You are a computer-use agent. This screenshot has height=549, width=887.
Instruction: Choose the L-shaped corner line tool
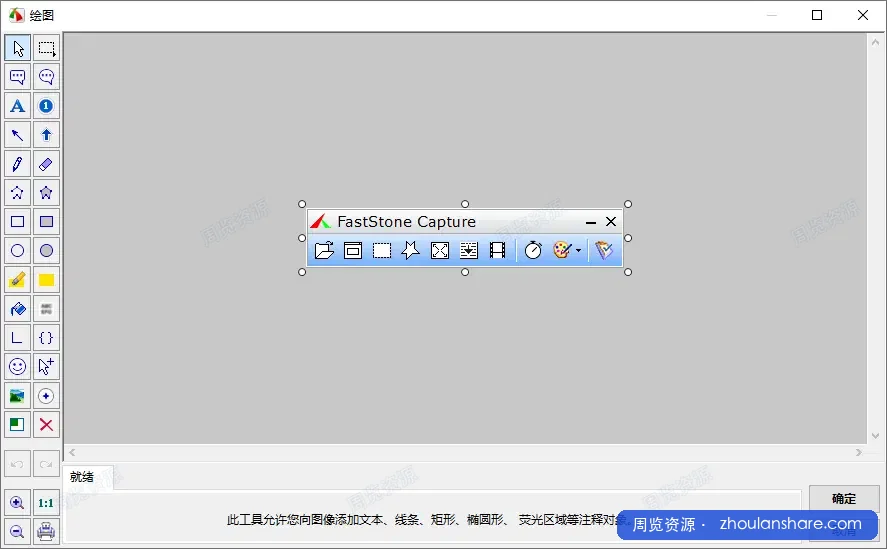[x=18, y=338]
